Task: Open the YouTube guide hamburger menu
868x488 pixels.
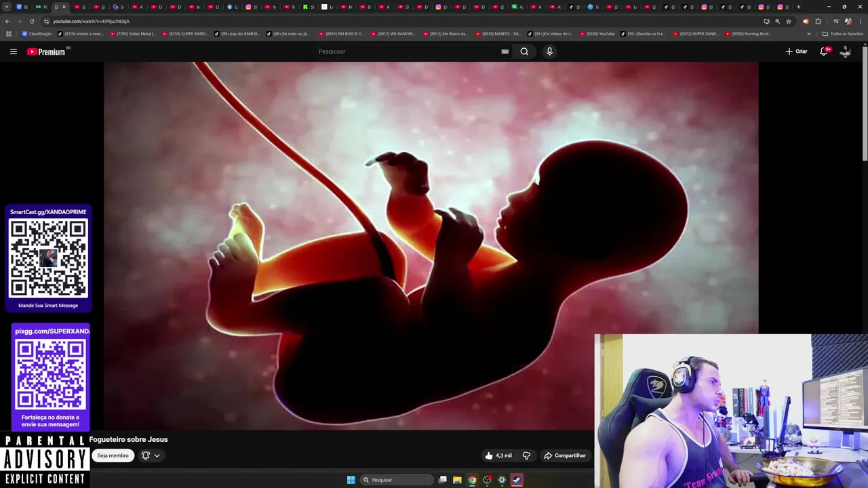Action: pyautogui.click(x=13, y=52)
